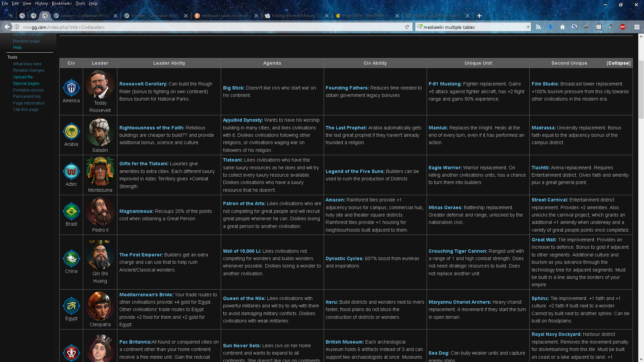Click the Back navigation arrow
The width and height of the screenshot is (644, 362).
coord(7,27)
